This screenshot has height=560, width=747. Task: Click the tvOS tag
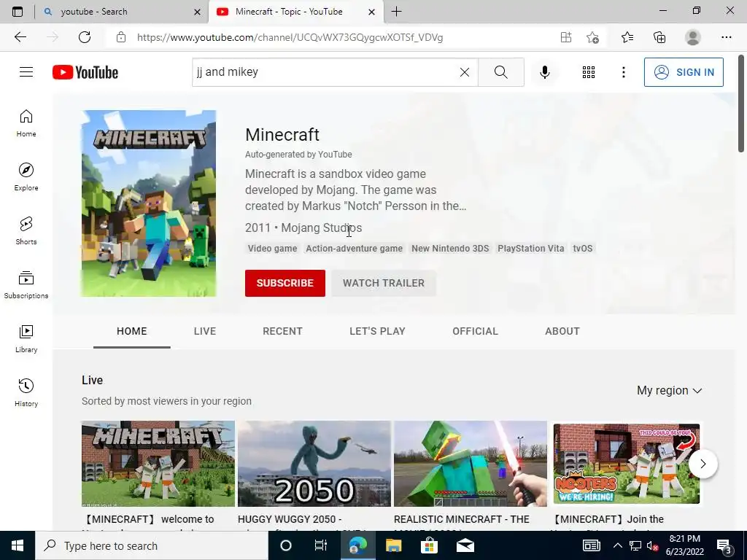pyautogui.click(x=583, y=248)
